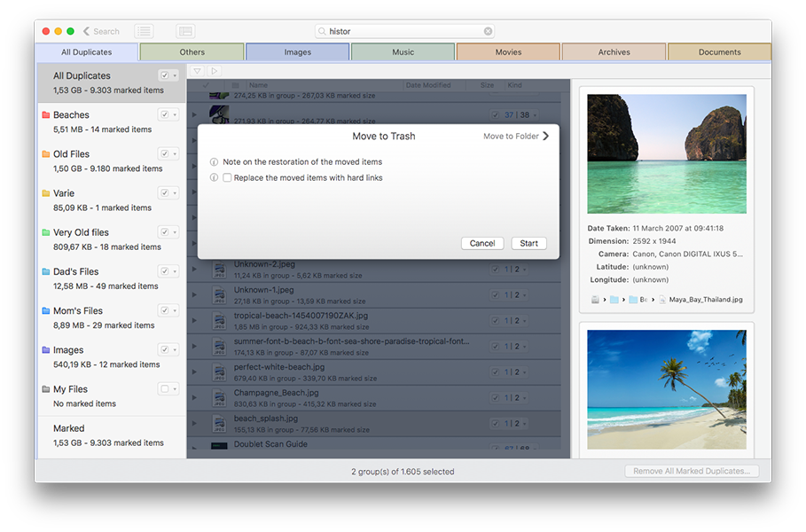Expand the tropical-beach-1454007190ZAK.jpg group
Viewport: 806px width, 532px height.
(194, 321)
